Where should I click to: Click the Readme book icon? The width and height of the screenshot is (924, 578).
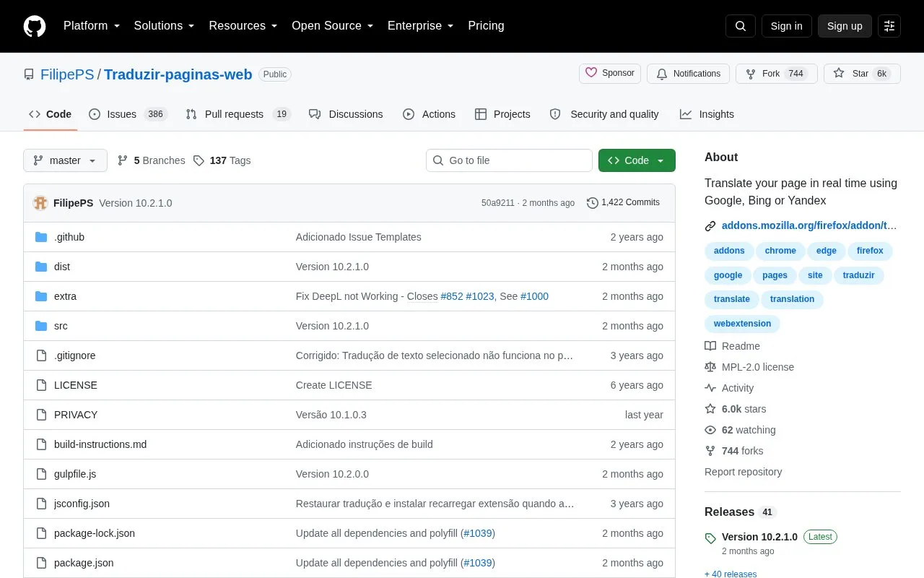(x=710, y=346)
